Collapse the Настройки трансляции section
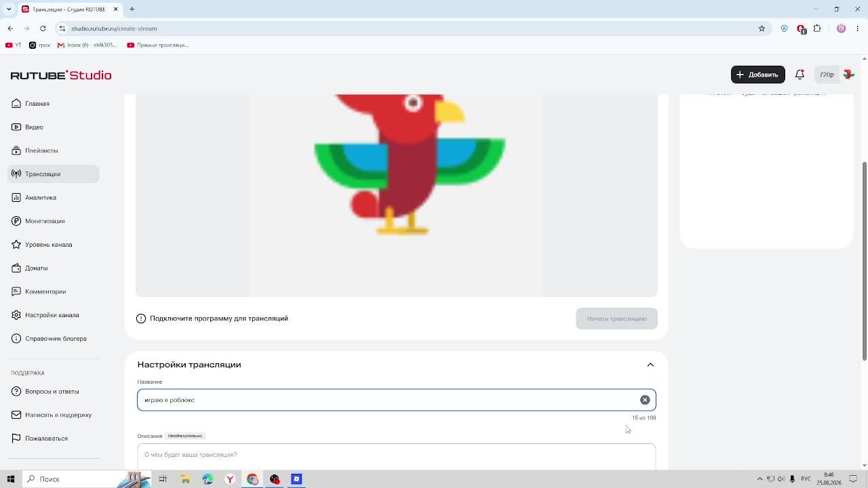868x488 pixels. (650, 365)
